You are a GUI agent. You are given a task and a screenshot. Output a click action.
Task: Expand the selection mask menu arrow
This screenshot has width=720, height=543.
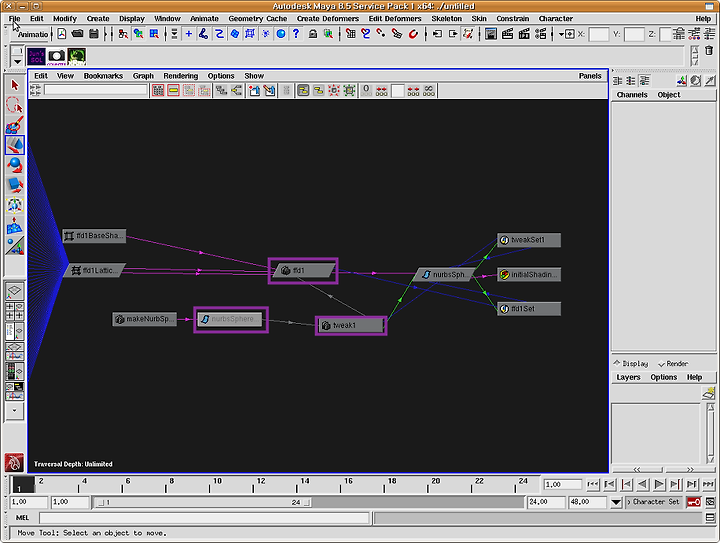click(x=174, y=34)
